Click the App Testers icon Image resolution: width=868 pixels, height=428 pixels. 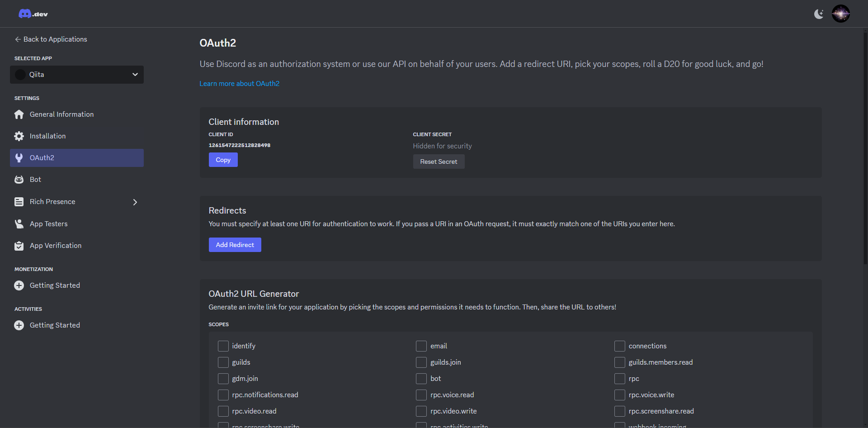coord(19,224)
